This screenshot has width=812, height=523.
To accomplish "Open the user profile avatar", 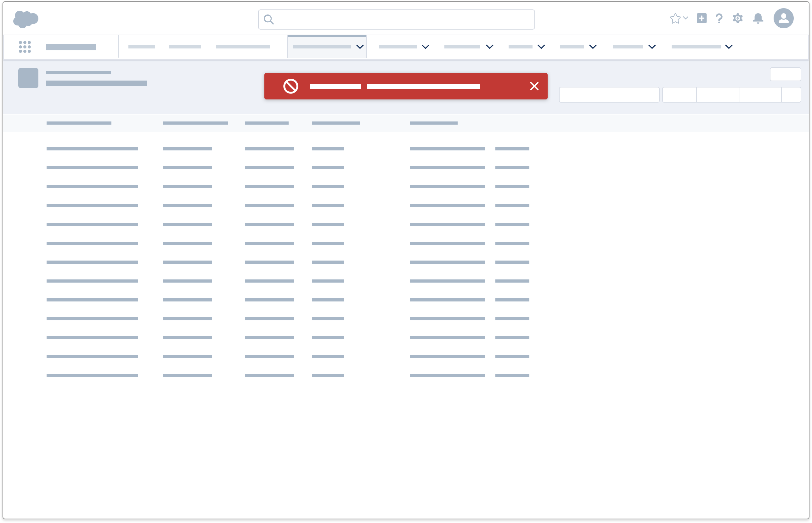I will 783,18.
